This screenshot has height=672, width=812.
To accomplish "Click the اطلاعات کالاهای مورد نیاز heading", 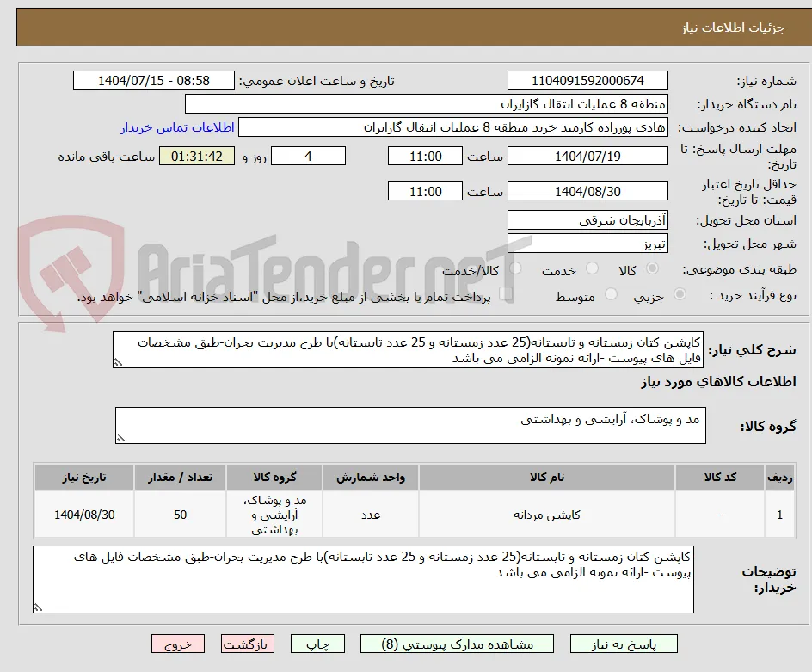I will pyautogui.click(x=719, y=382).
